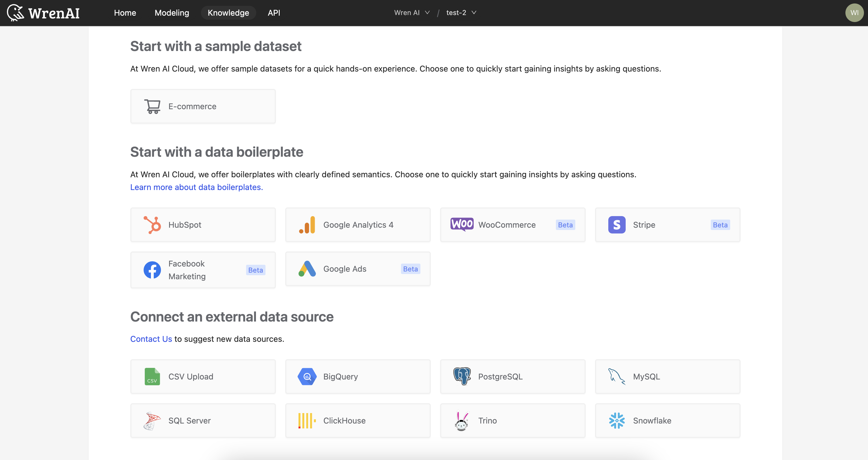Choose the CSV Upload data source label
The image size is (868, 460).
(x=191, y=377)
